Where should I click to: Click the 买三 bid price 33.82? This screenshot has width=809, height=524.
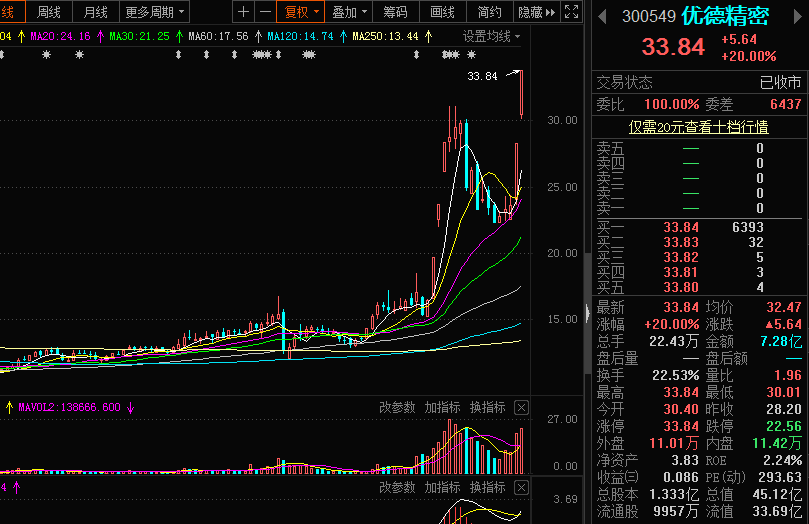tap(681, 257)
